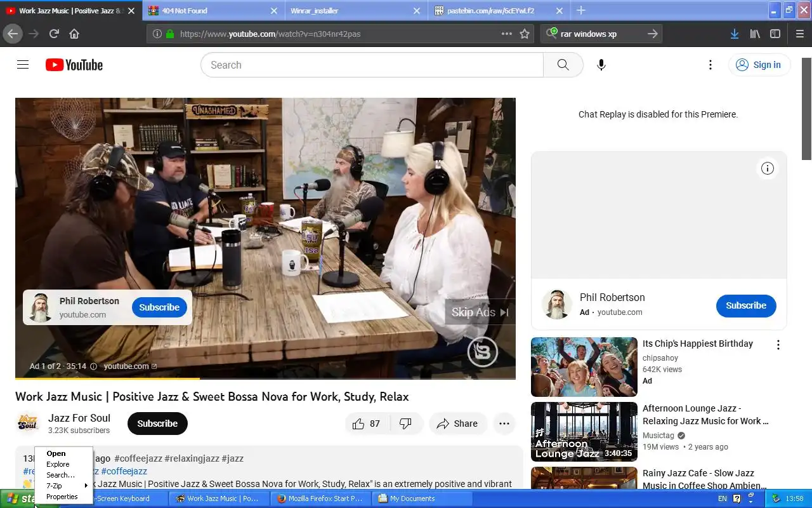Open Its Chip's Happiest Birthday thumbnail

click(x=584, y=366)
